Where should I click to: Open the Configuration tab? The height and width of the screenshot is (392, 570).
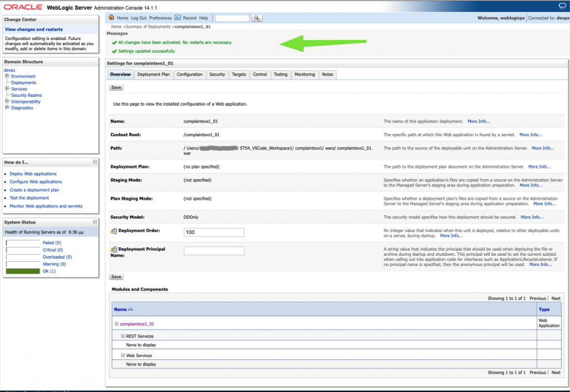189,75
